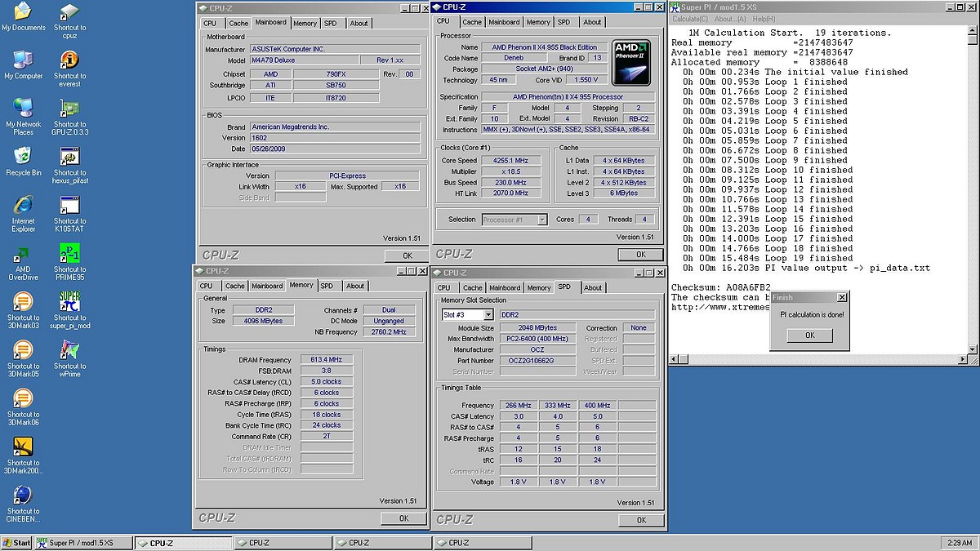This screenshot has height=551, width=980.
Task: Open the K10STAT shortcut icon
Action: tap(70, 206)
